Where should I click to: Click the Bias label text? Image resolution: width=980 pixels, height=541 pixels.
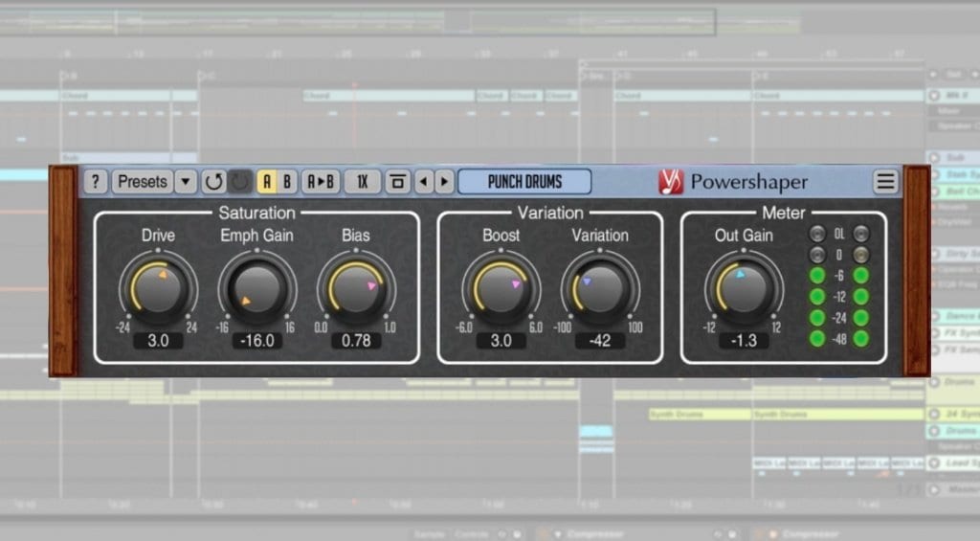pos(356,236)
